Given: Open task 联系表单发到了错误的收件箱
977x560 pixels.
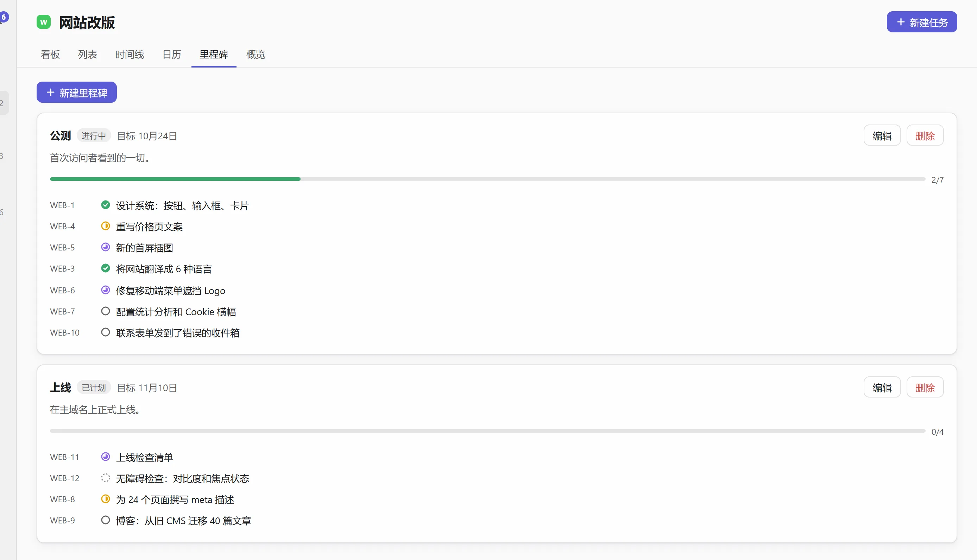Looking at the screenshot, I should tap(178, 333).
